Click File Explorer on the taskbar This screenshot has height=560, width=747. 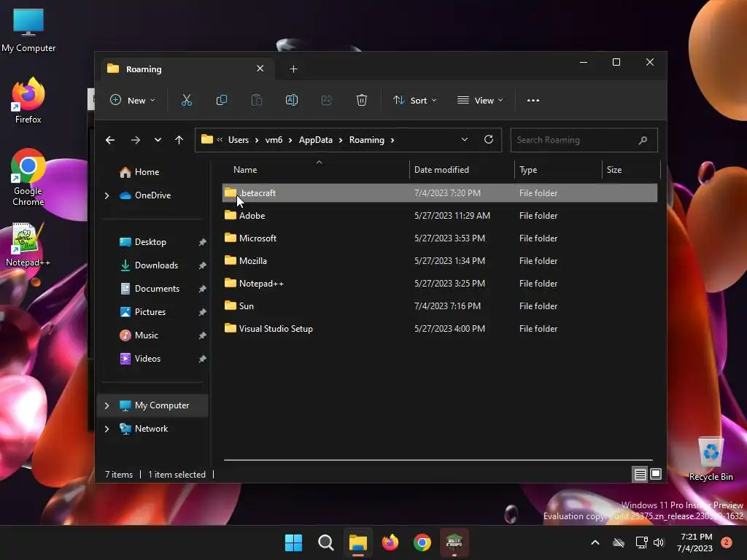(x=357, y=542)
